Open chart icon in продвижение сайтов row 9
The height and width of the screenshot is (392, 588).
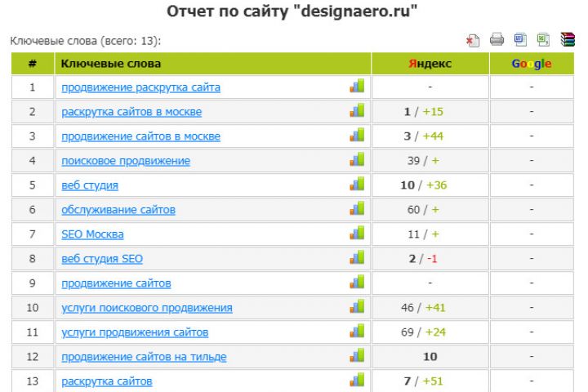[x=357, y=282]
